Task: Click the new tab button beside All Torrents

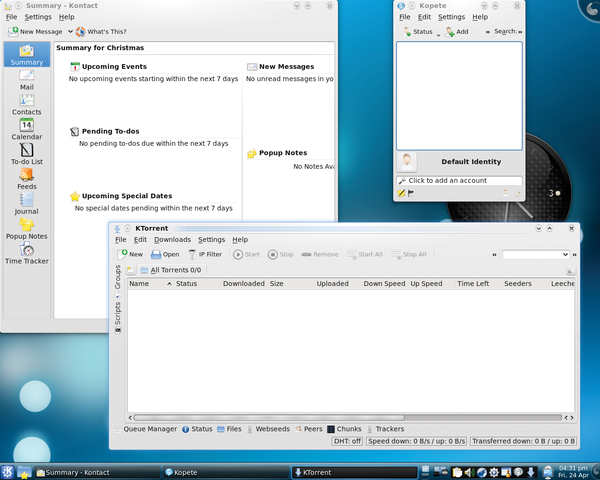Action: point(131,270)
